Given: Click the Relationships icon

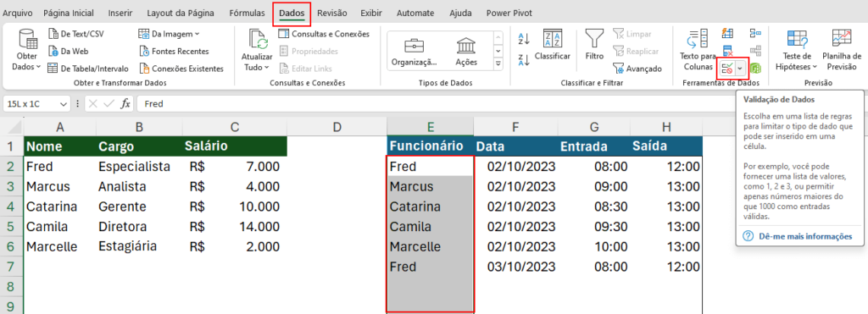Looking at the screenshot, I should 755,51.
